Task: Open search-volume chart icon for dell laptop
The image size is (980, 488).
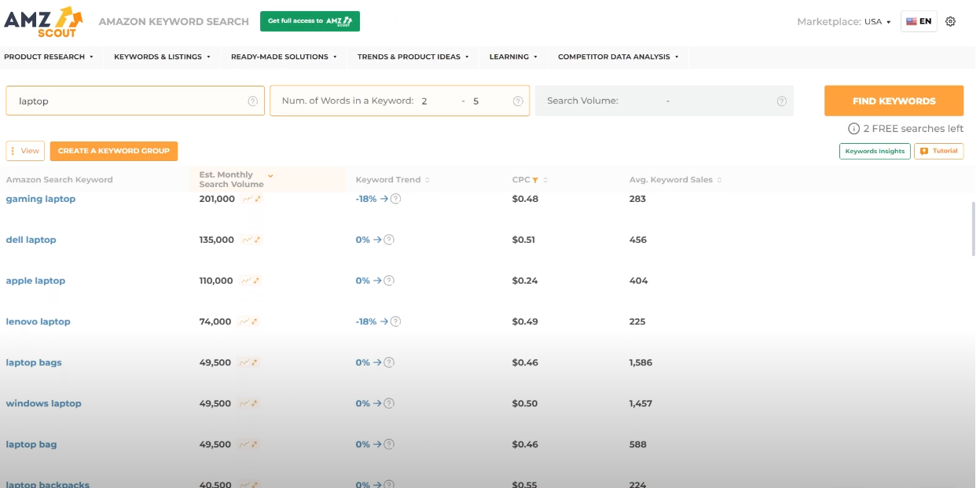Action: pos(251,240)
